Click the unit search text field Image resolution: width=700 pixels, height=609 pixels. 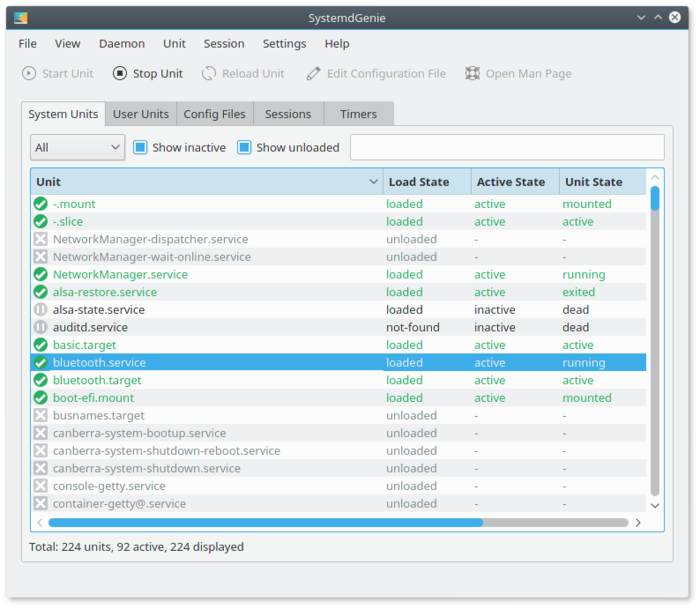506,147
